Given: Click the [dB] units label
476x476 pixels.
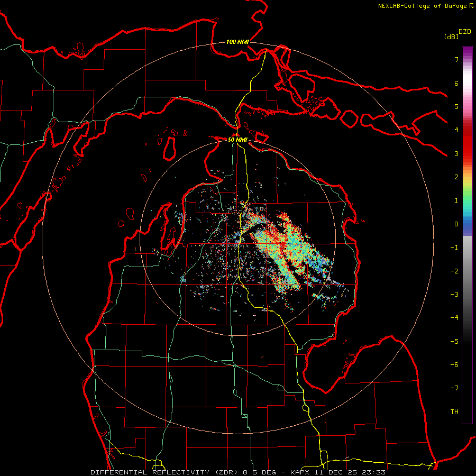Looking at the screenshot, I should (451, 36).
